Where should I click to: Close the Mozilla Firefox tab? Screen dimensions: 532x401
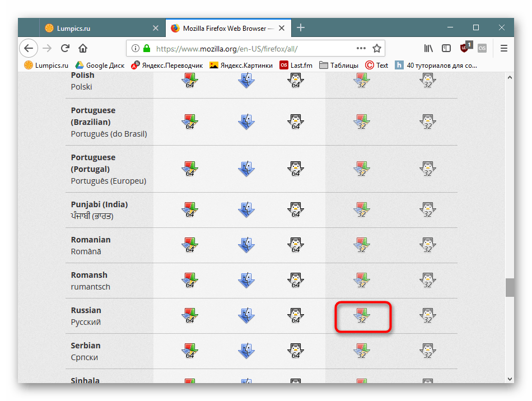pos(282,28)
